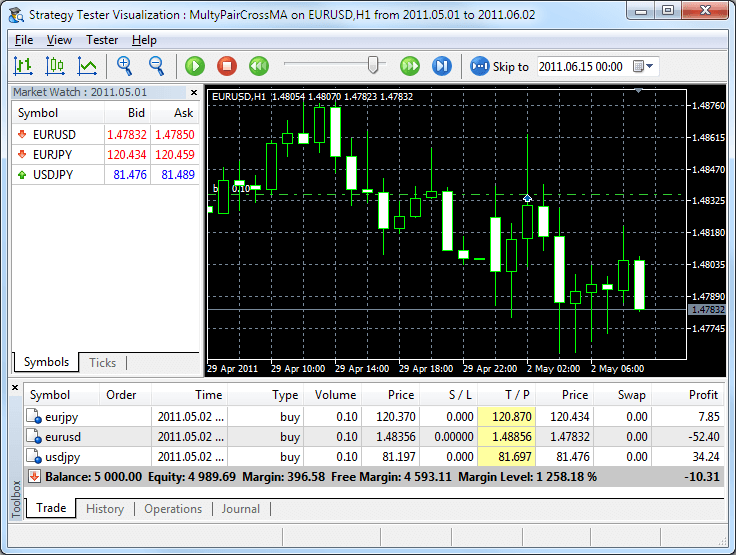Open the Skip to calendar dropdown
The image size is (736, 555).
click(x=644, y=66)
